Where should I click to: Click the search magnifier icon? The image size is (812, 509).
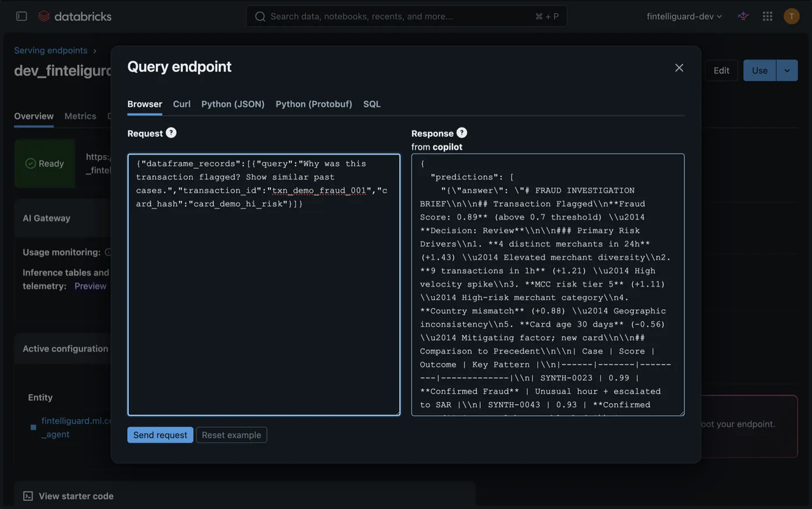[x=260, y=16]
